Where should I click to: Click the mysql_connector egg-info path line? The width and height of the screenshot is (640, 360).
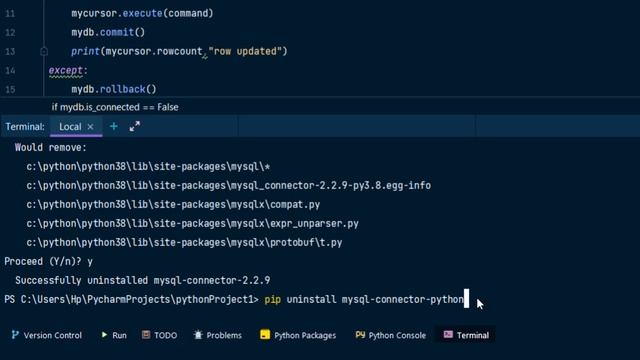229,186
